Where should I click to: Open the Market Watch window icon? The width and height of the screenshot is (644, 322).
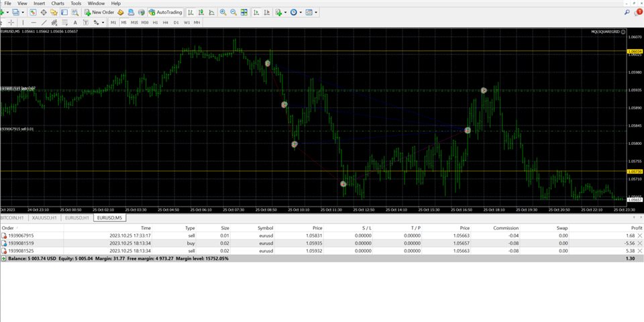(33, 12)
